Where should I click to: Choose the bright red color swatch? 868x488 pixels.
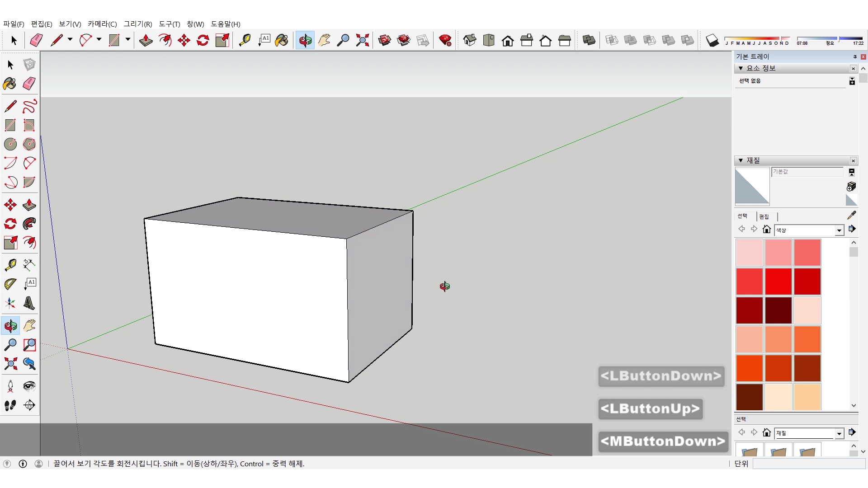pyautogui.click(x=778, y=281)
